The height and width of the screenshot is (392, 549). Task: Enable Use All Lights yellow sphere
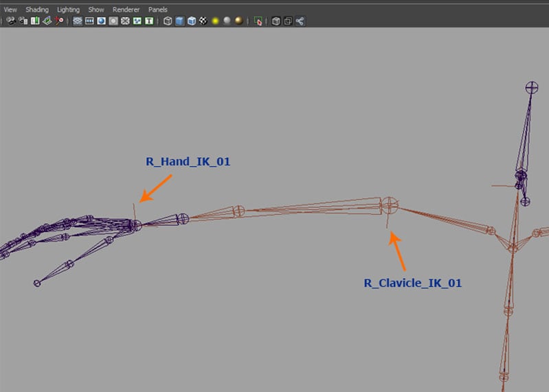215,21
